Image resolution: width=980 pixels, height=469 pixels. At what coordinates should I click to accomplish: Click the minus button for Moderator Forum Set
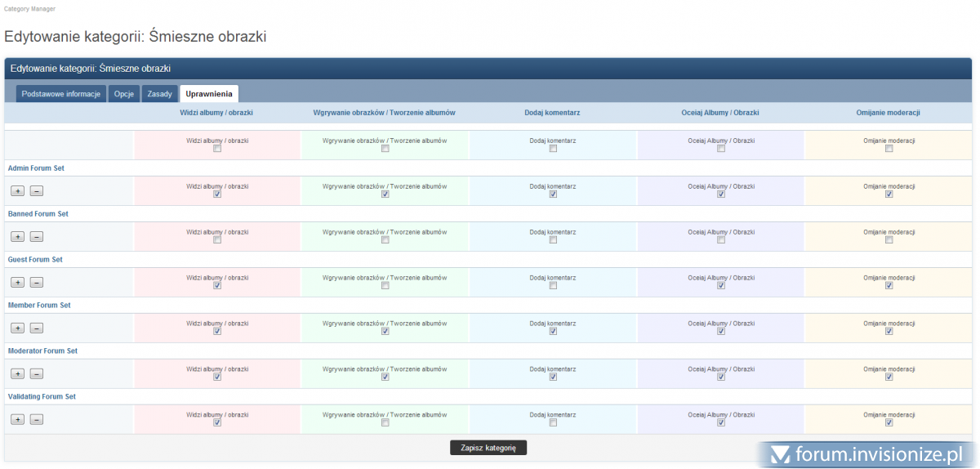[37, 373]
